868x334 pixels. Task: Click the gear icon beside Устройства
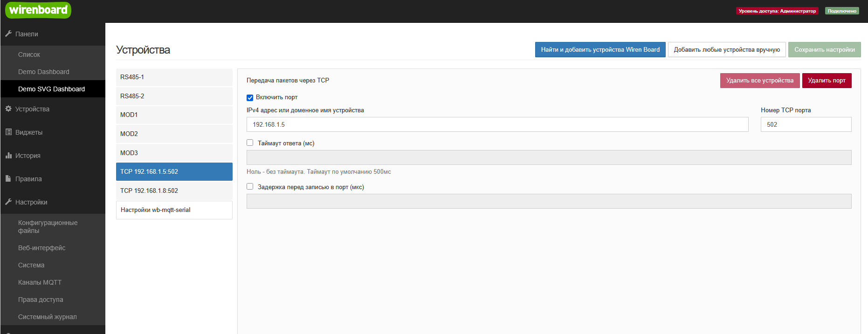(x=8, y=109)
